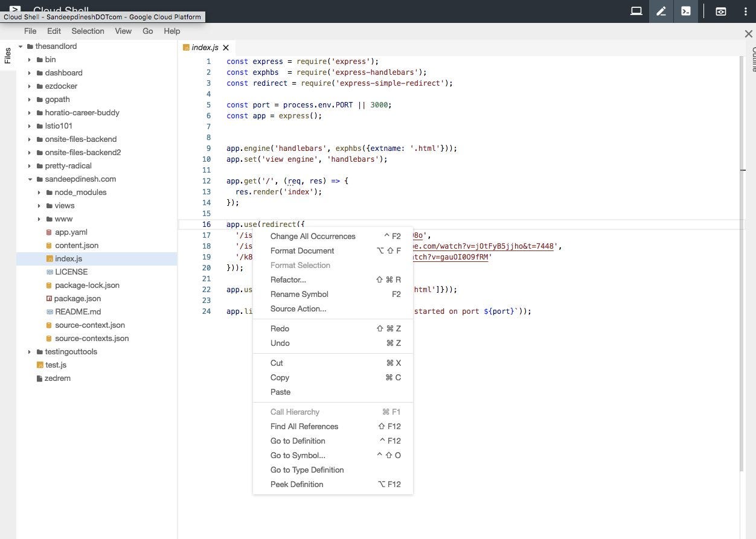Open the Selection menu
The width and height of the screenshot is (756, 539).
(88, 31)
